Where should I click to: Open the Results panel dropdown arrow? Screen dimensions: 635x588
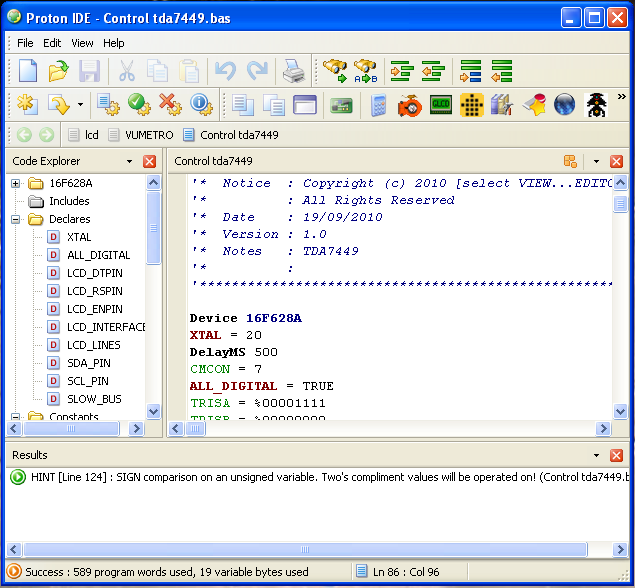click(x=596, y=455)
